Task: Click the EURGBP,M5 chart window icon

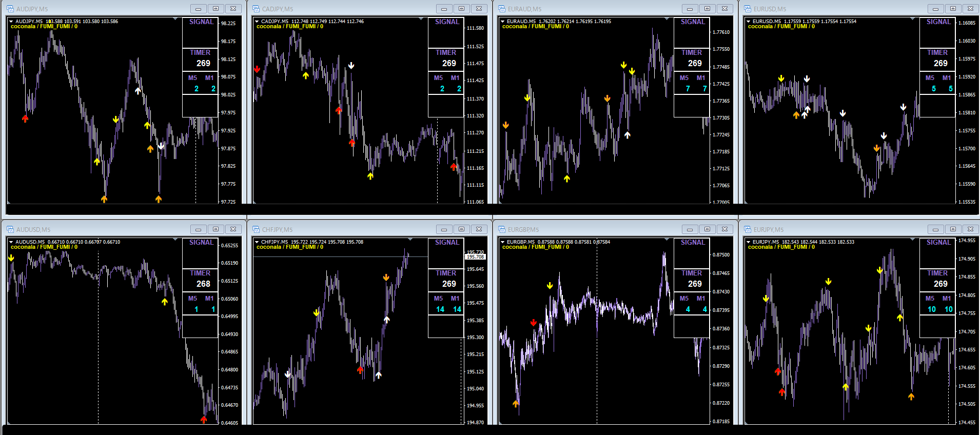Action: [x=501, y=229]
